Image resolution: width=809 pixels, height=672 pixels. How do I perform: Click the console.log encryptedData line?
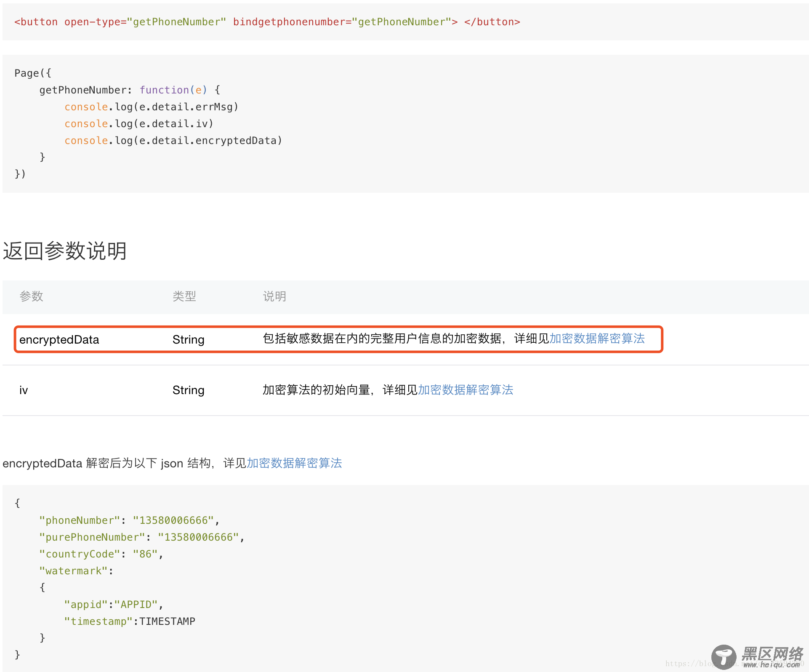173,141
